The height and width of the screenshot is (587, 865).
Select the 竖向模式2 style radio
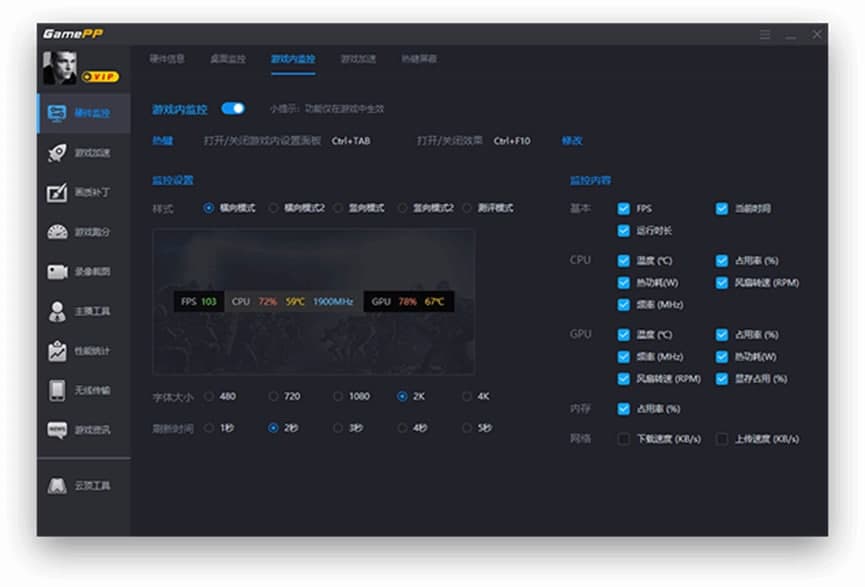point(402,208)
